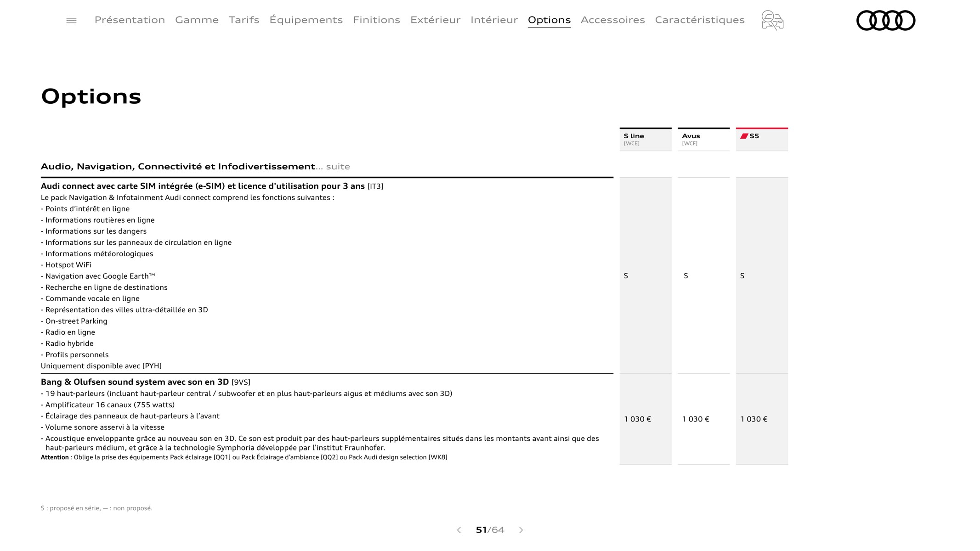
Task: Click the Avus price 1 030 €
Action: (696, 419)
